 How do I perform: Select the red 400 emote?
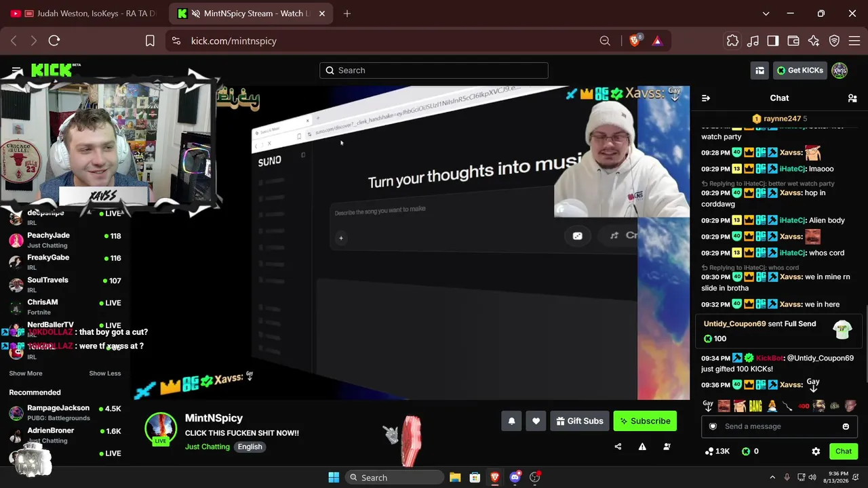click(804, 406)
